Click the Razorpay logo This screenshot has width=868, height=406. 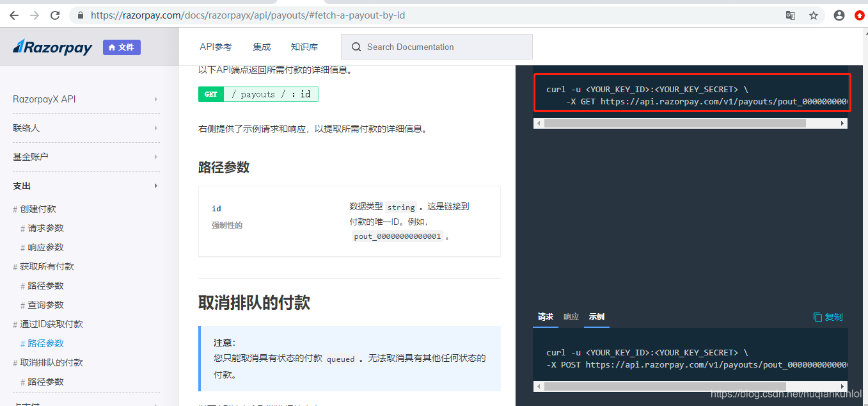[x=52, y=47]
